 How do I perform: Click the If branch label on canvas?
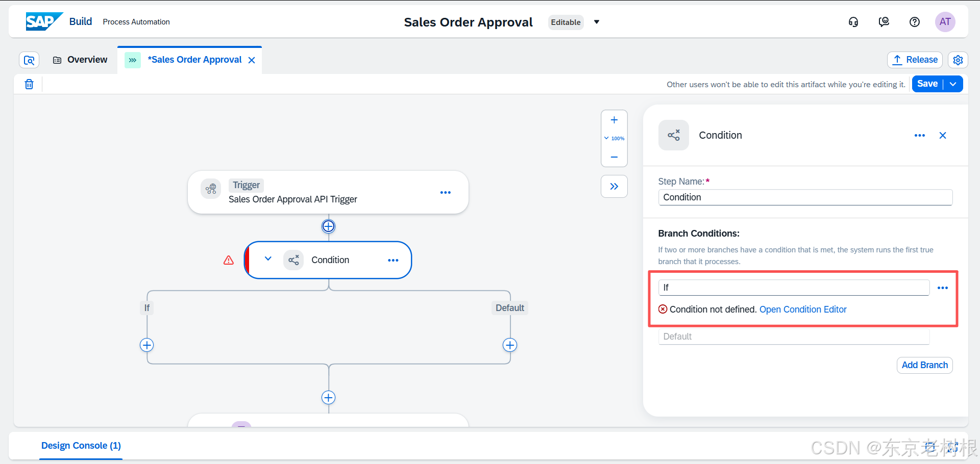[x=147, y=308]
